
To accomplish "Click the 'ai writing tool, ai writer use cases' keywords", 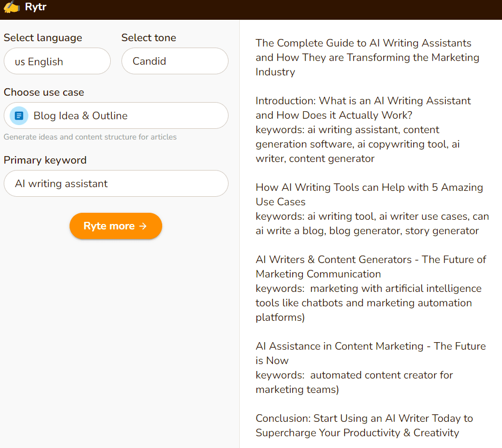I will [x=372, y=223].
